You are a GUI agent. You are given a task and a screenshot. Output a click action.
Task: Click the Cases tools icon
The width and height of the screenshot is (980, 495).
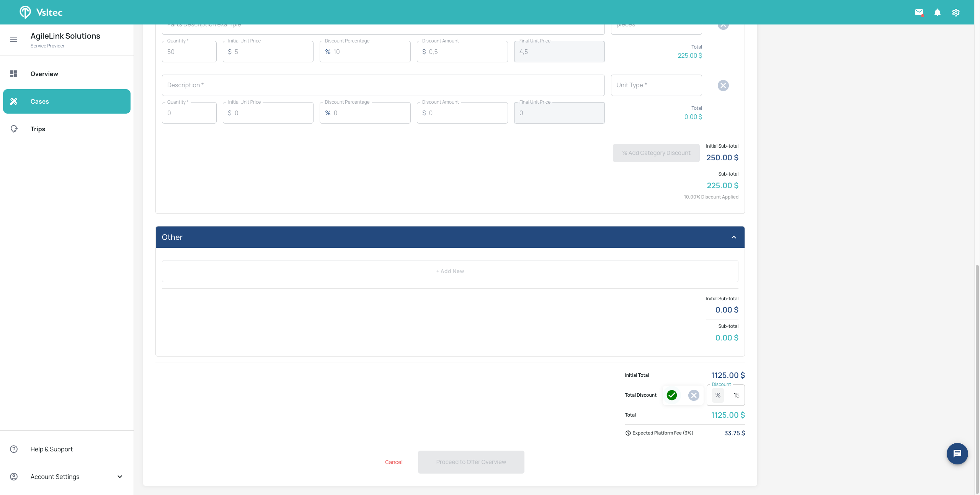pyautogui.click(x=14, y=101)
